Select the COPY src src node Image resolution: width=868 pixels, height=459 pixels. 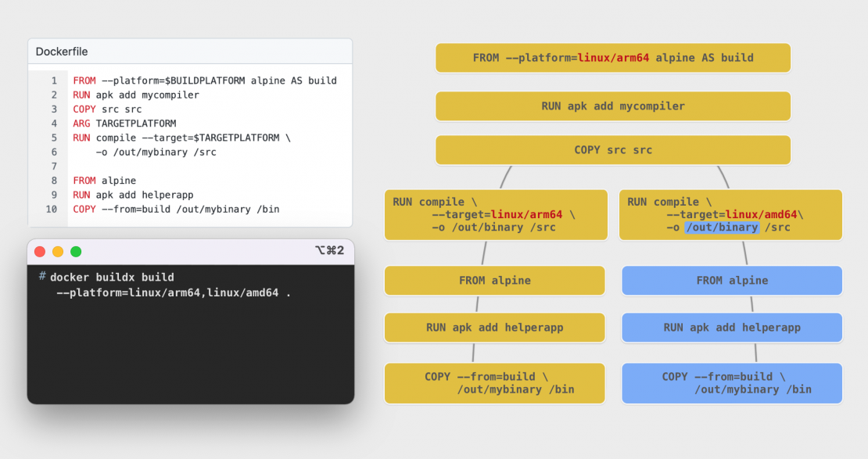(612, 150)
